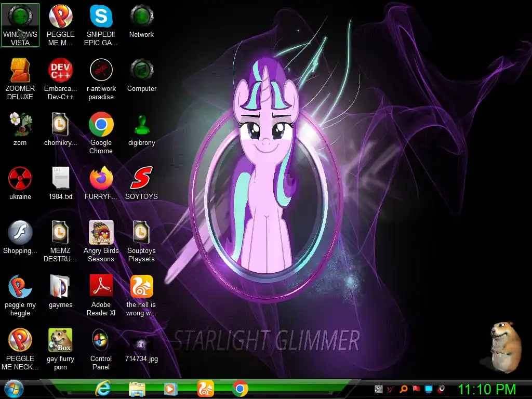Open Souptoys Playsets file icon
This screenshot has height=399, width=532.
[x=141, y=241]
